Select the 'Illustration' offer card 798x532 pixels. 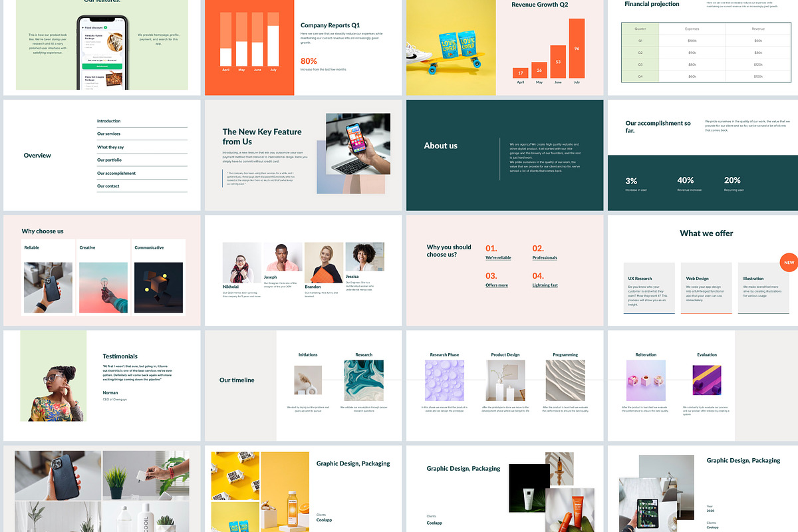coord(764,287)
